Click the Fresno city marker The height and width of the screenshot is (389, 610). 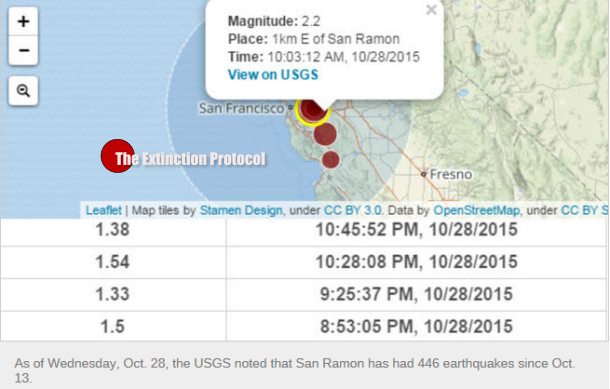[x=424, y=174]
